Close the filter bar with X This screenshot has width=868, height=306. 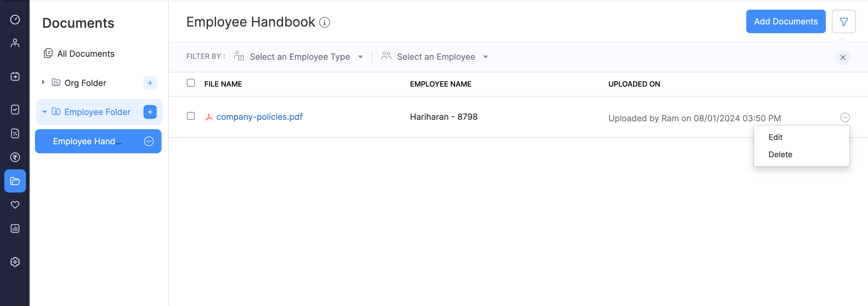(843, 57)
